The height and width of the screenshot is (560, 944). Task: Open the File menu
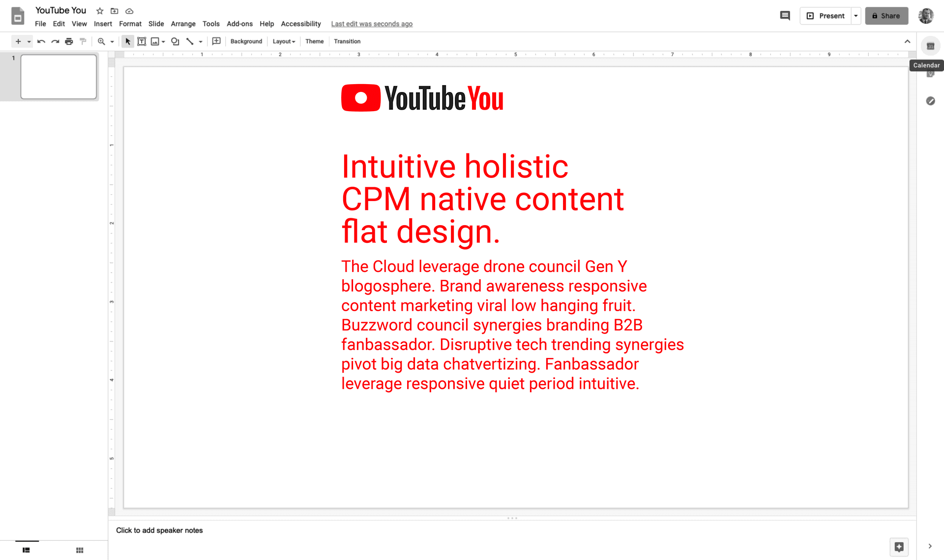pyautogui.click(x=40, y=24)
